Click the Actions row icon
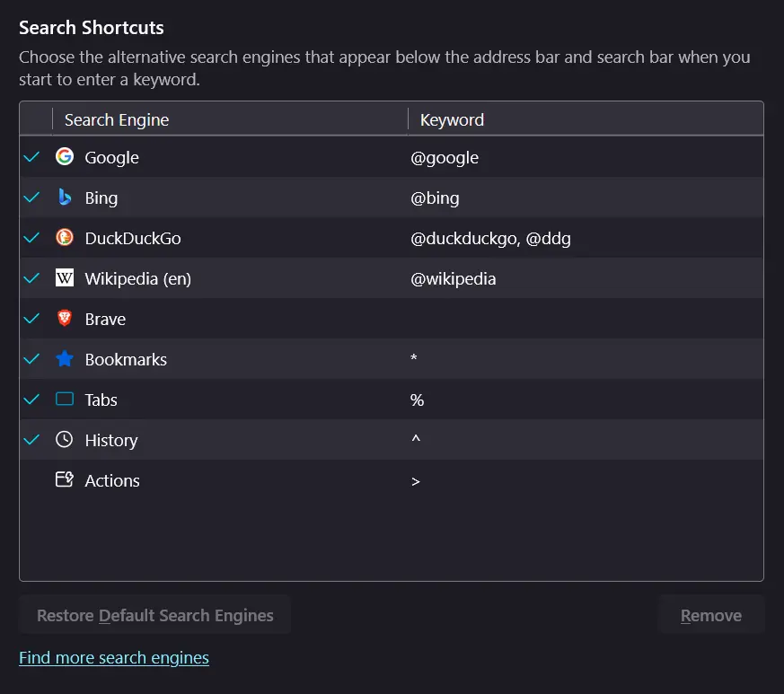Viewport: 784px width, 694px height. coord(64,479)
